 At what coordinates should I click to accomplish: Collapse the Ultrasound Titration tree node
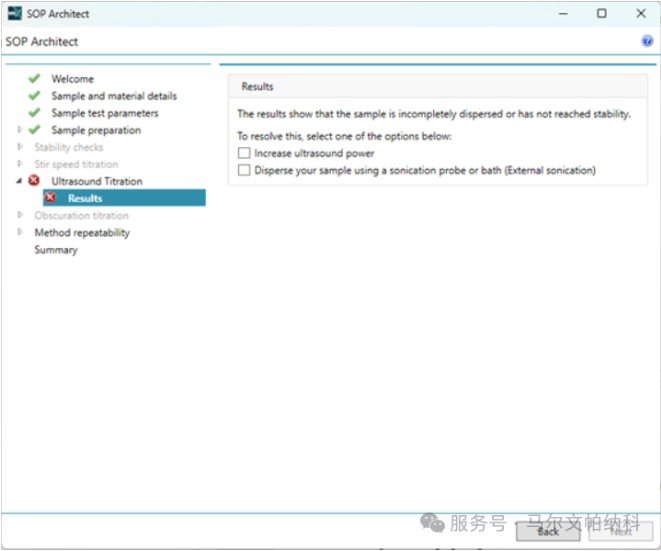[19, 181]
